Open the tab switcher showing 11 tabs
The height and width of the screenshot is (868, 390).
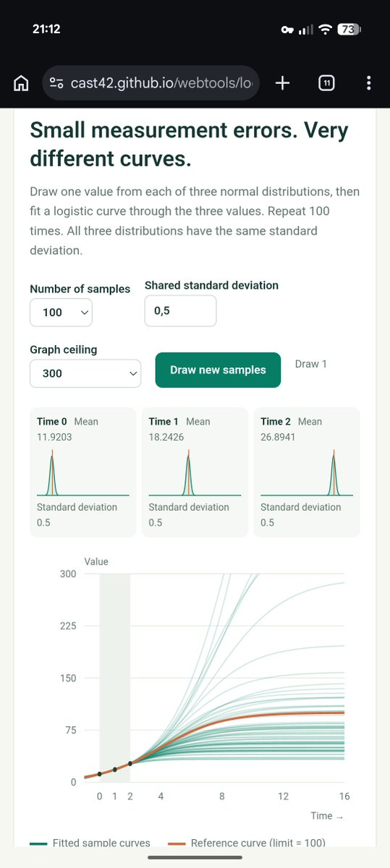tap(326, 83)
